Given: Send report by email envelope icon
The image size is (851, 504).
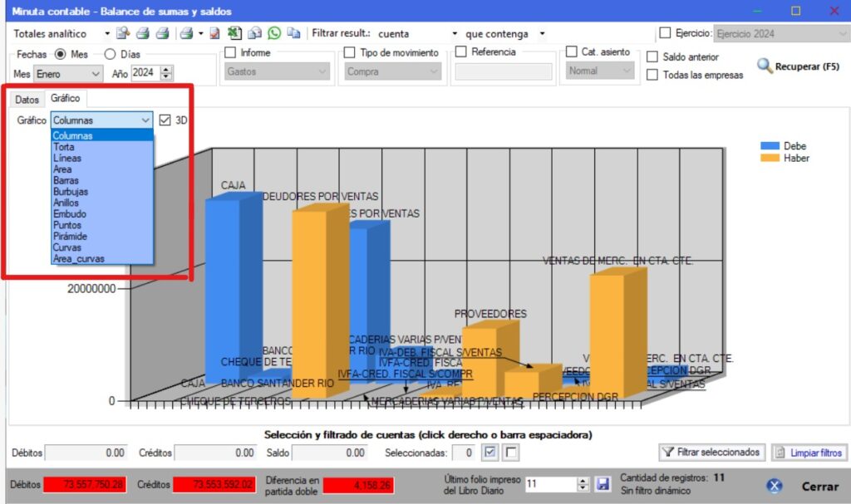Looking at the screenshot, I should pyautogui.click(x=254, y=34).
